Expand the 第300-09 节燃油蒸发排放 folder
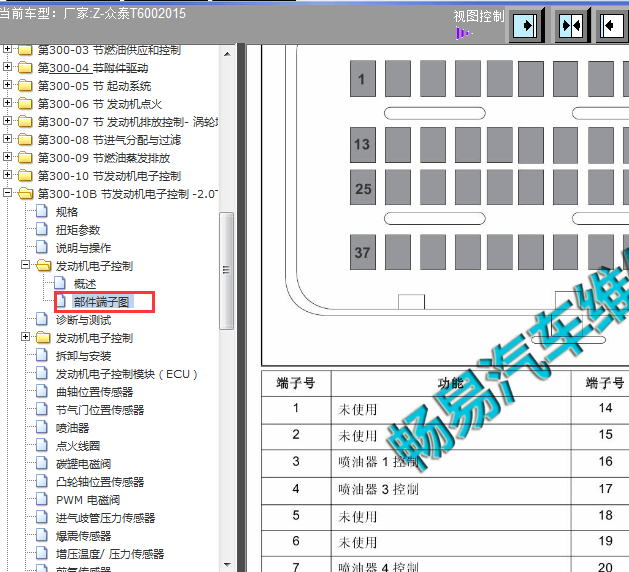Screen dimensions: 629x572 (7, 156)
